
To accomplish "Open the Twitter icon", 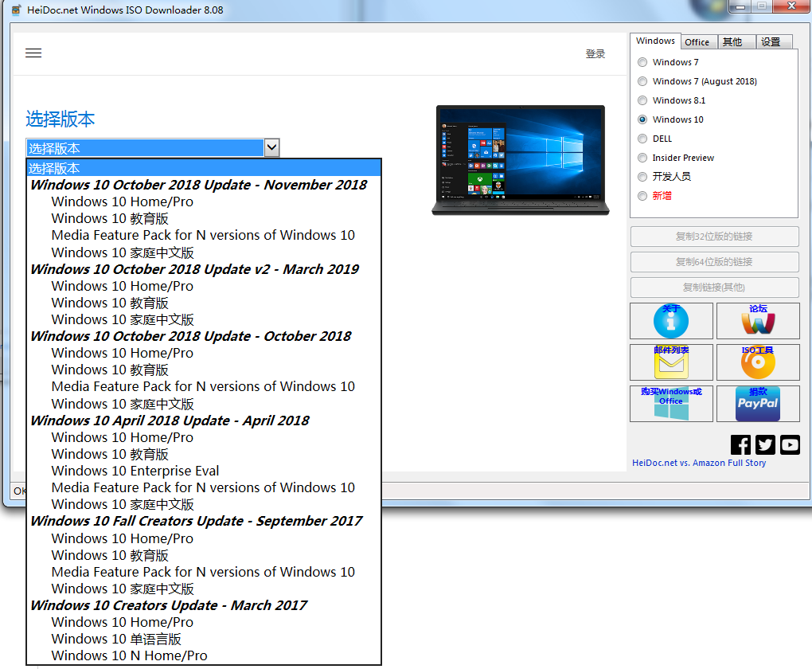I will tap(765, 444).
